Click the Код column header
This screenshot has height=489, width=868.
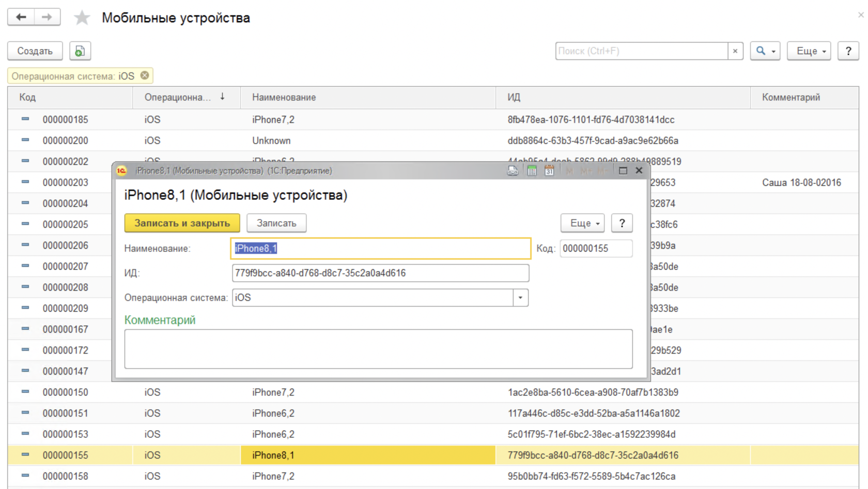[70, 97]
